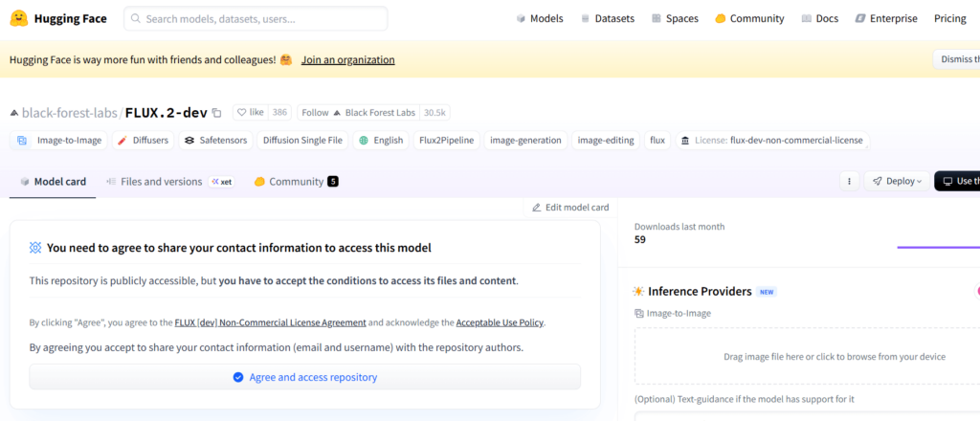The image size is (980, 421).
Task: Open the Non-Commercial License Agreement link
Action: 270,322
